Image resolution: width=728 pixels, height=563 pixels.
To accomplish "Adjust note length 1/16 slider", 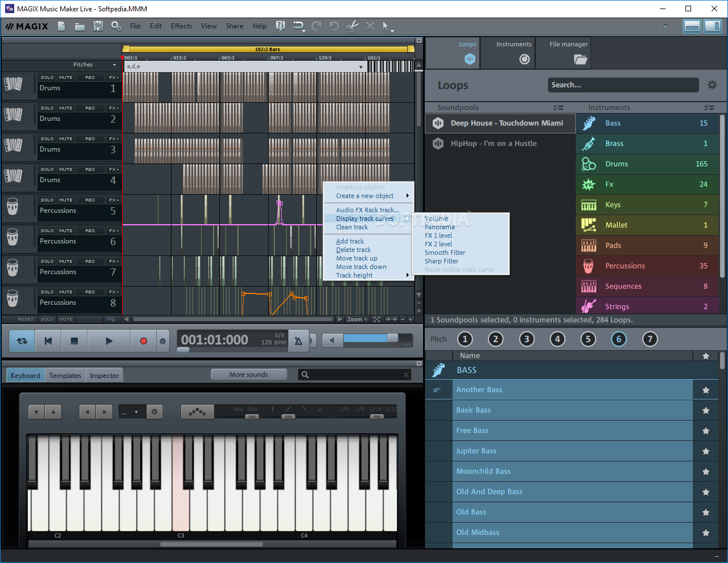I will point(376,417).
